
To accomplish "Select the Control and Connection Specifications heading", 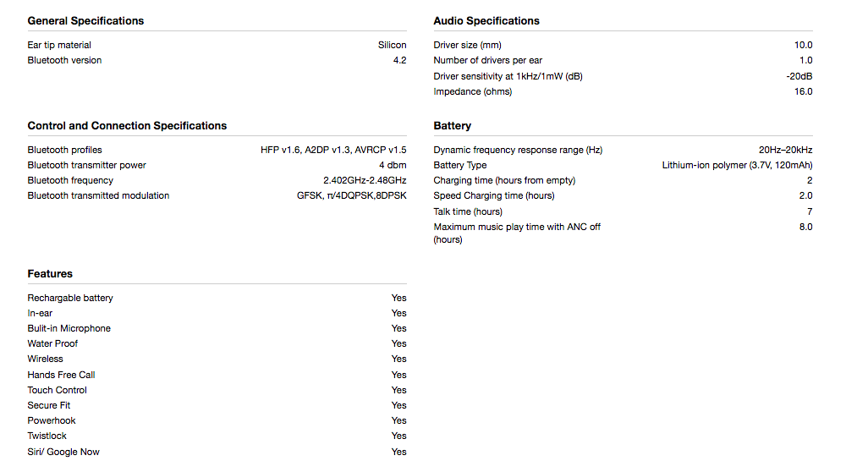I will click(x=127, y=126).
